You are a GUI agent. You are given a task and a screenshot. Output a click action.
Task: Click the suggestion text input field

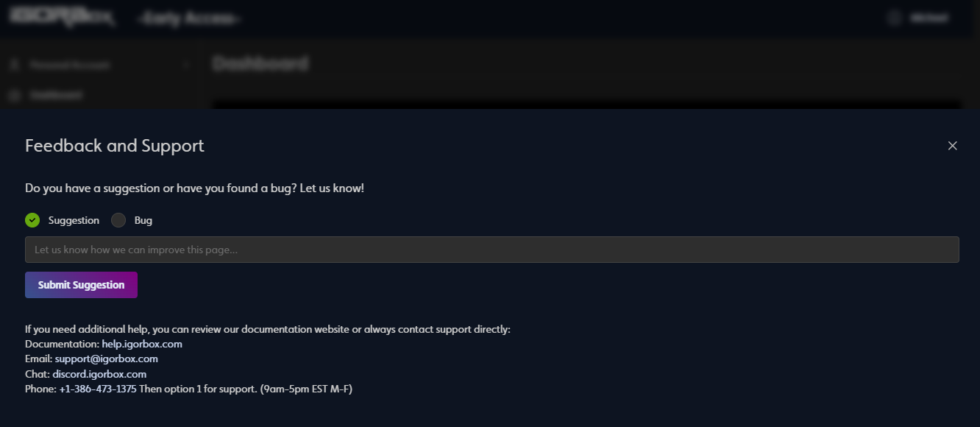pos(491,250)
